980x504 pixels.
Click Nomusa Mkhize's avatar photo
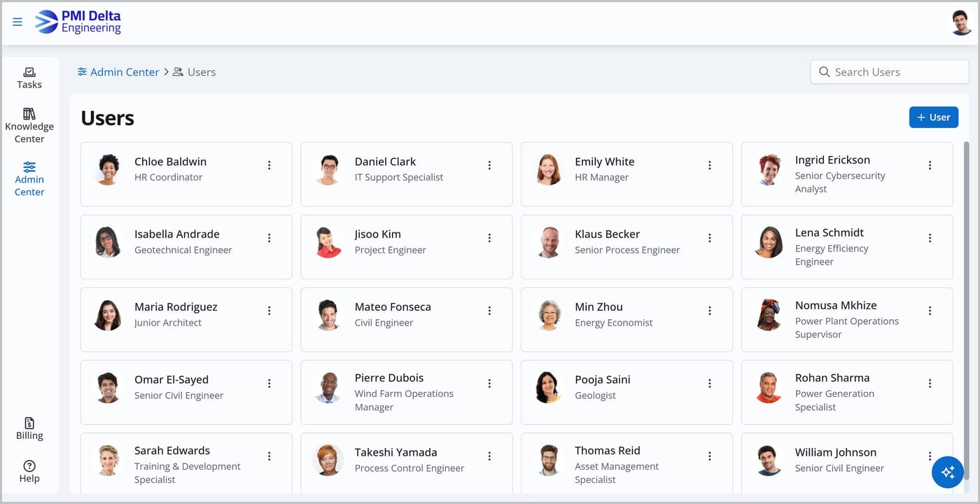[769, 315]
